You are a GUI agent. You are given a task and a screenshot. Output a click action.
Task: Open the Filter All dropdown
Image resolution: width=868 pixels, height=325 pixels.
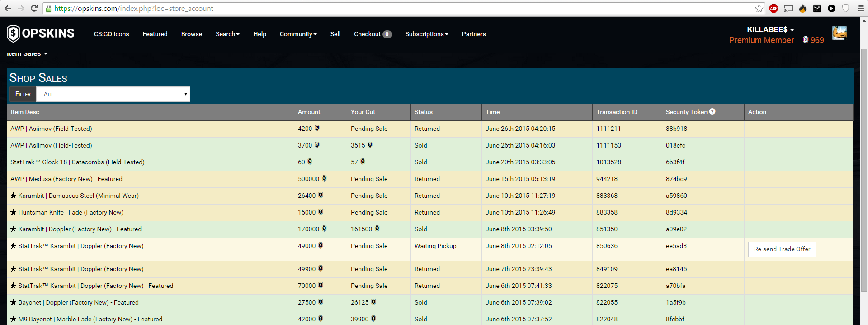(x=113, y=94)
